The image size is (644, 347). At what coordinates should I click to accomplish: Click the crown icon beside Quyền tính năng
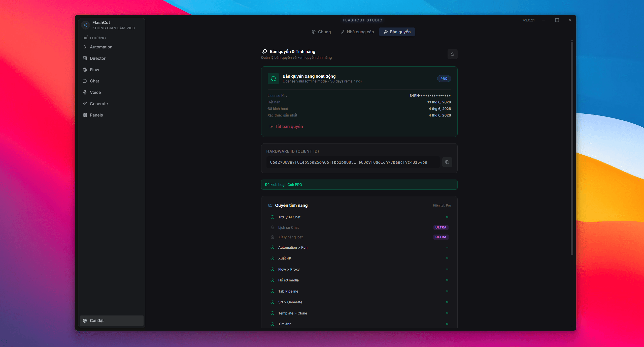(270, 205)
